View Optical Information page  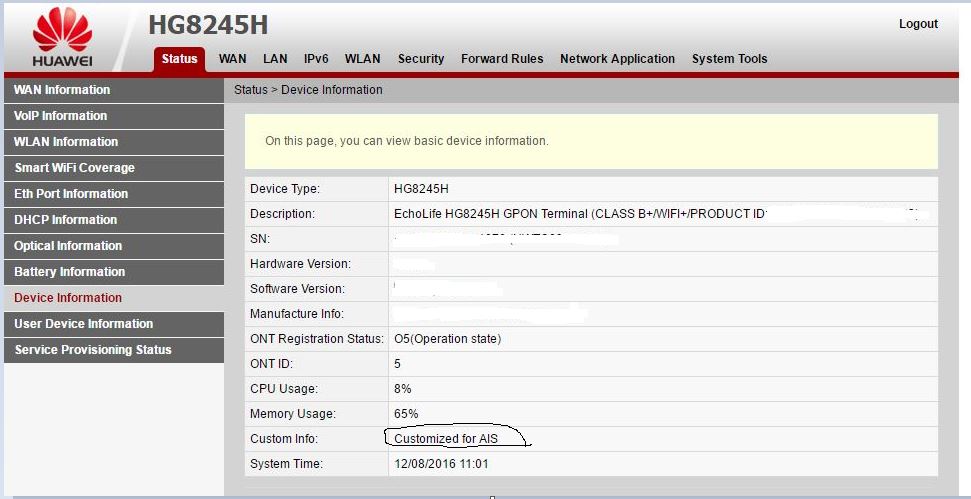pos(114,246)
